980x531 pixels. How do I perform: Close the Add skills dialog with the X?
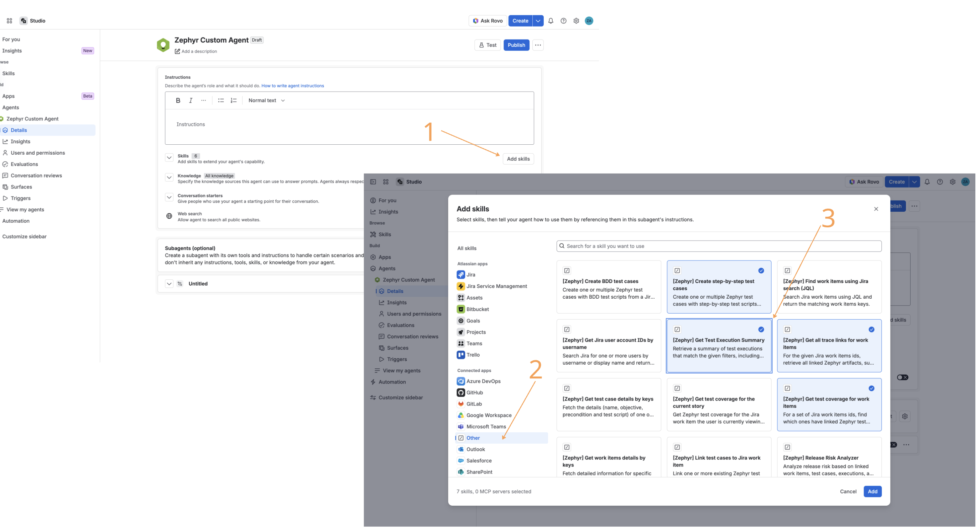(876, 209)
